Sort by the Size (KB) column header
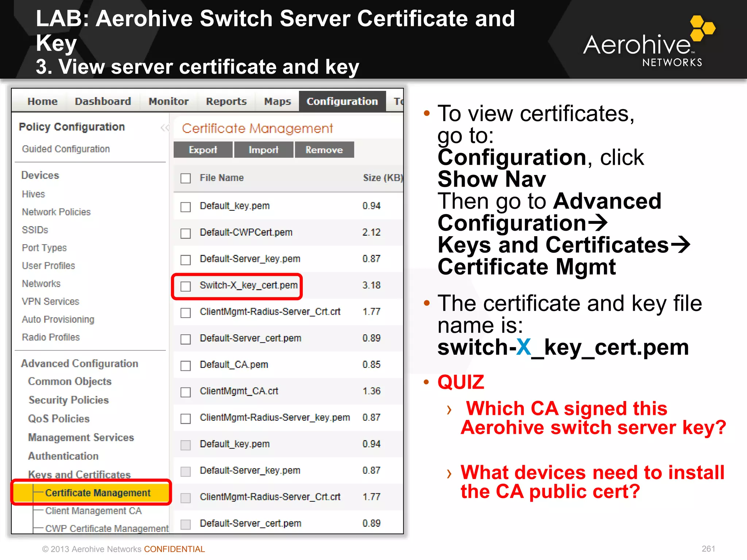Viewport: 747px width, 560px height. point(383,178)
